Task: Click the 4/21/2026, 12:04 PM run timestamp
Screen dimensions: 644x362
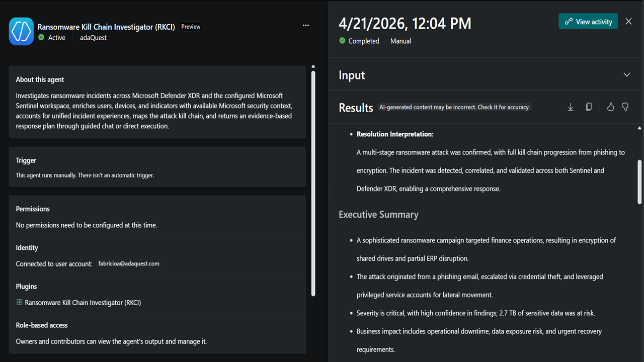Action: coord(405,23)
